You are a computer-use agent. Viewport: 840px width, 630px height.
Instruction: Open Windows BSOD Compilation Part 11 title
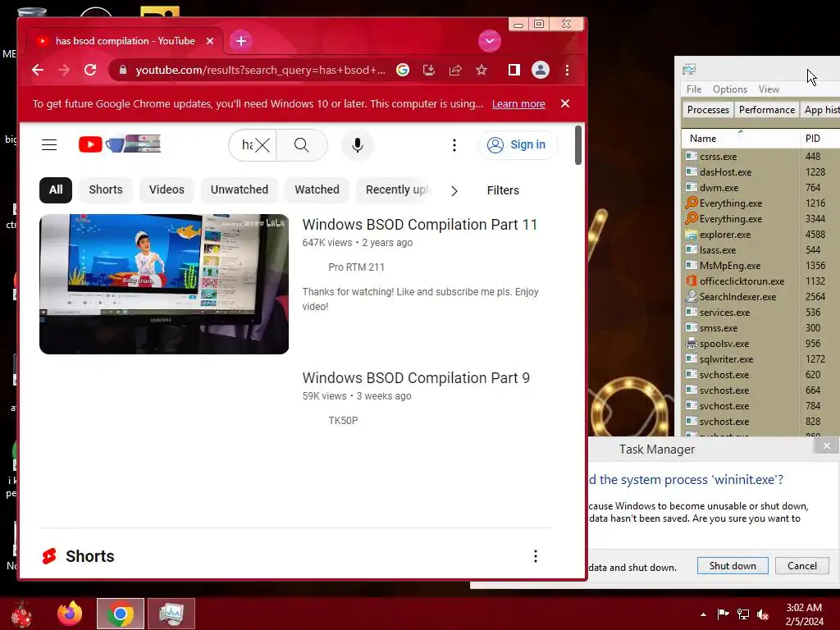click(419, 225)
